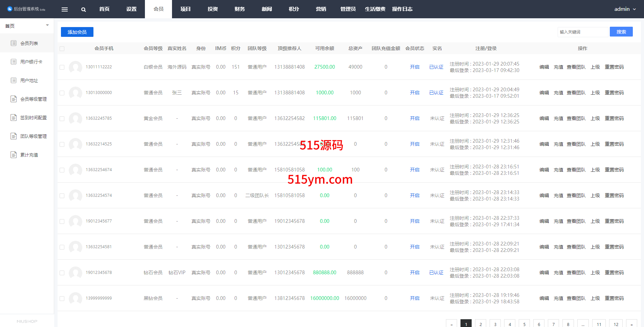The width and height of the screenshot is (644, 327).
Task: Open 会员等级管理 sidebar item
Action: [x=33, y=99]
